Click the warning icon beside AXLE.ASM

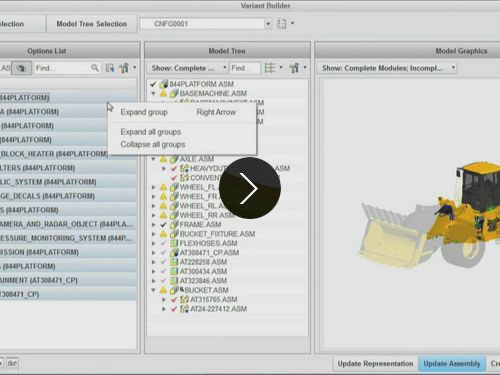coord(163,159)
